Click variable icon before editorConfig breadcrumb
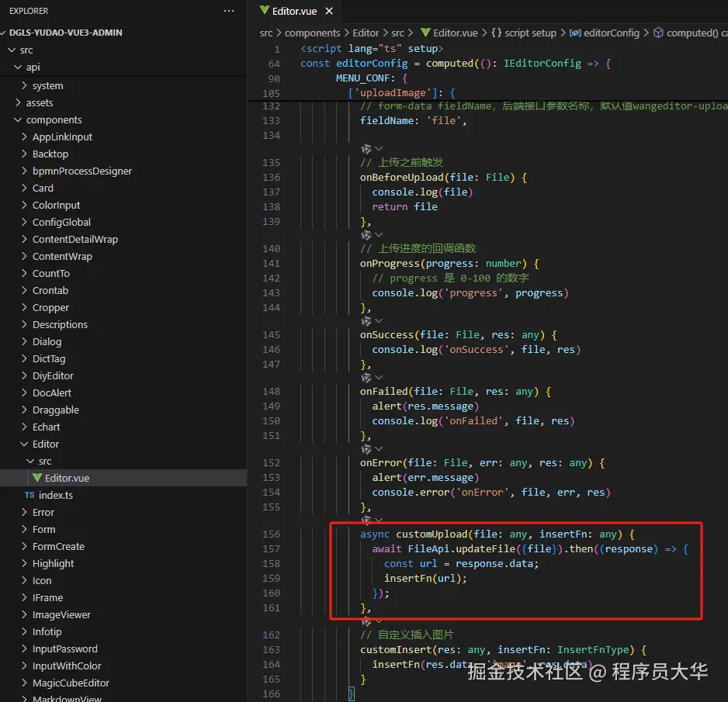This screenshot has height=702, width=728. 575,33
